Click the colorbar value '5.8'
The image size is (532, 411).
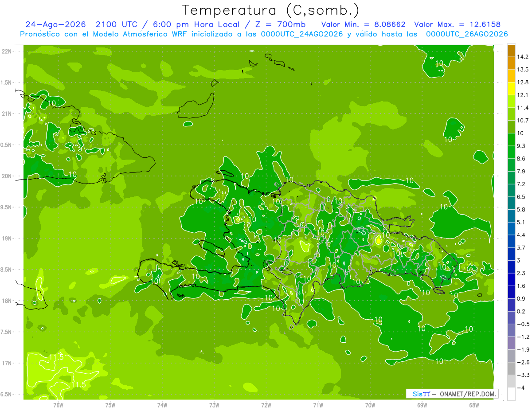pyautogui.click(x=522, y=209)
